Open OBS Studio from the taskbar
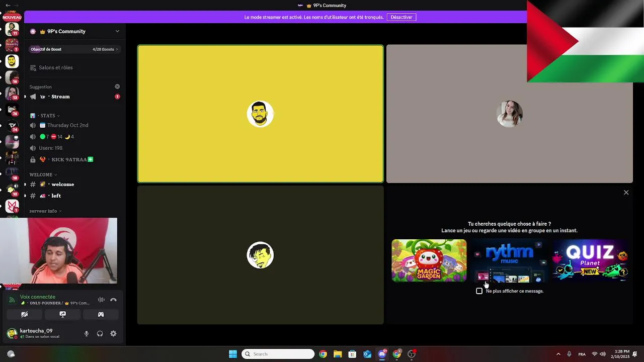 (412, 354)
